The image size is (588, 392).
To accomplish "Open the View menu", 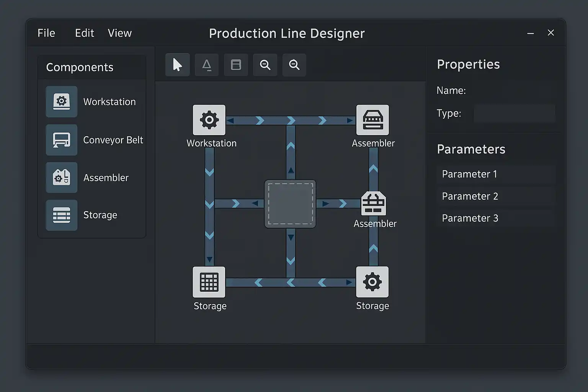I will point(119,33).
